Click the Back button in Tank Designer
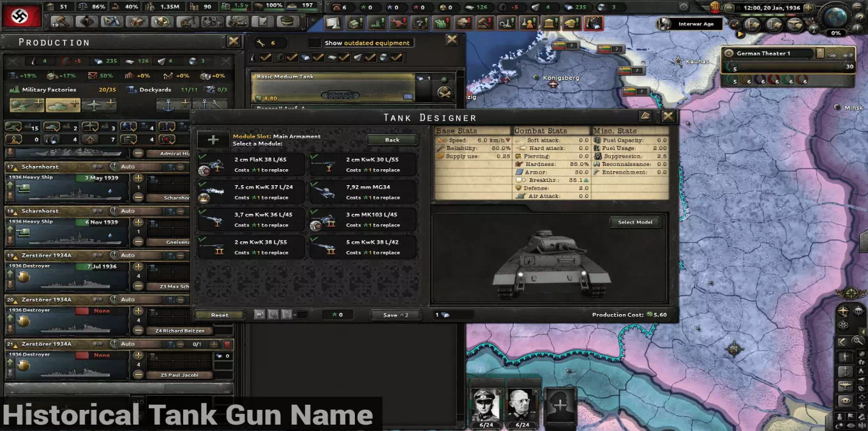This screenshot has height=431, width=868. point(393,140)
